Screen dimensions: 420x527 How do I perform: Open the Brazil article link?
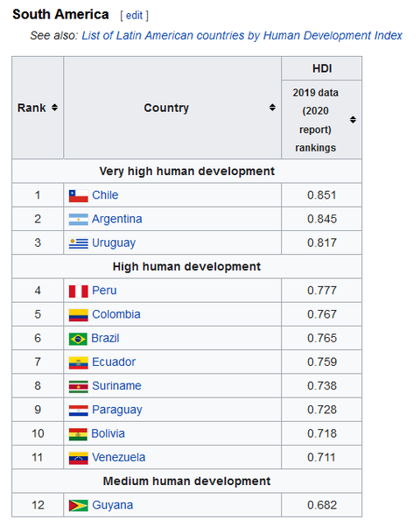pyautogui.click(x=105, y=338)
